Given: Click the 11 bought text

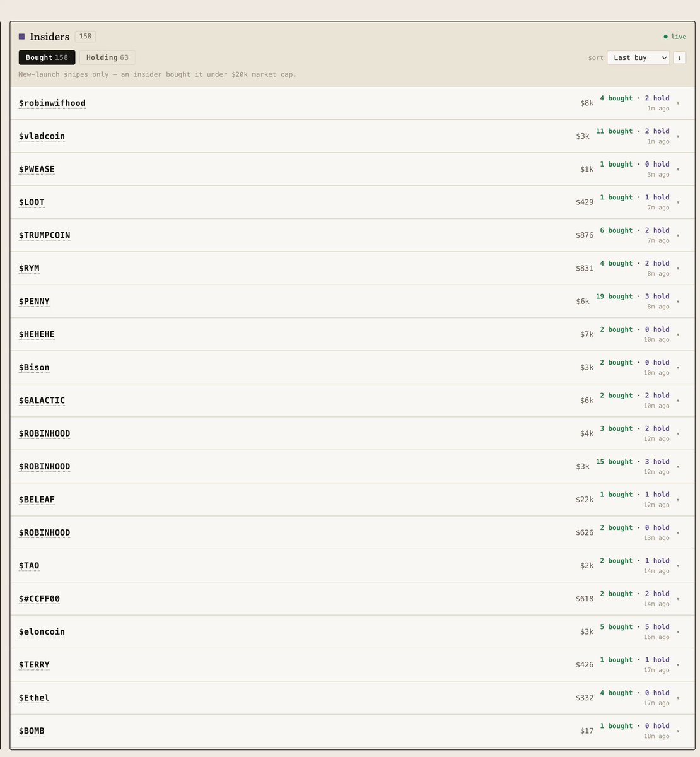Looking at the screenshot, I should tap(614, 131).
